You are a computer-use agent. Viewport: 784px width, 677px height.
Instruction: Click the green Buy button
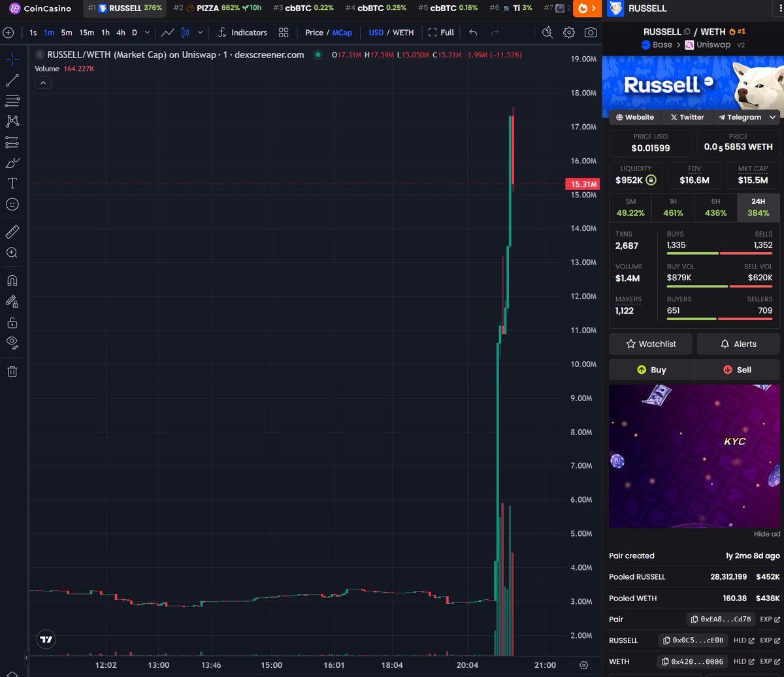[x=651, y=370]
